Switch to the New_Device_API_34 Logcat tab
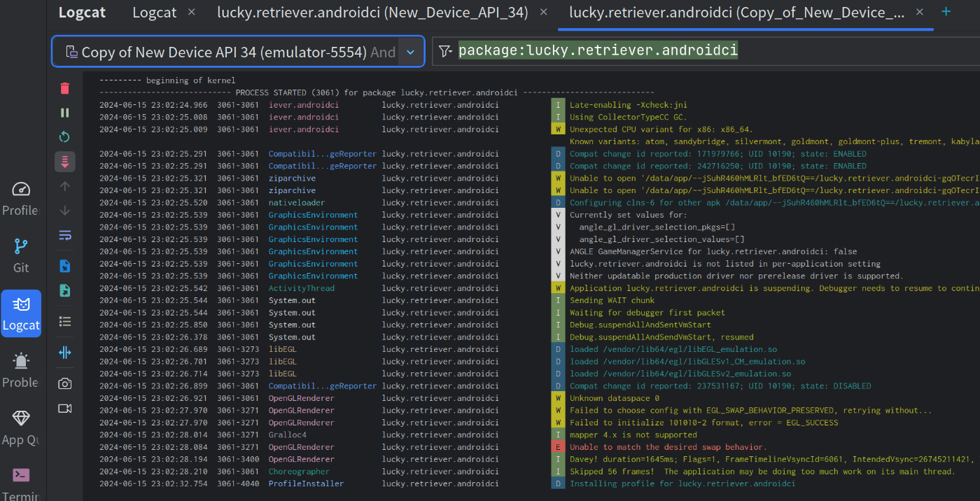Image resolution: width=980 pixels, height=501 pixels. (x=371, y=12)
